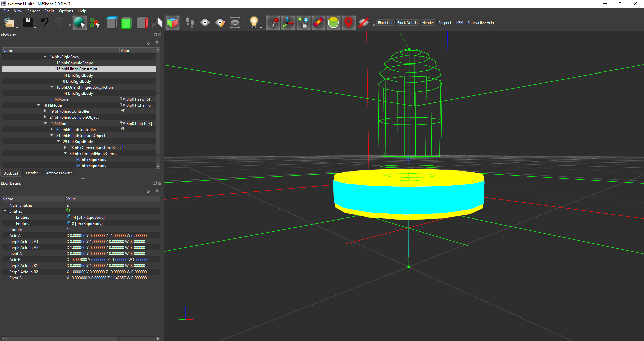The height and width of the screenshot is (341, 644).
Task: Click link icon beside 14 [bhkRigidBody]
Action: point(69,217)
